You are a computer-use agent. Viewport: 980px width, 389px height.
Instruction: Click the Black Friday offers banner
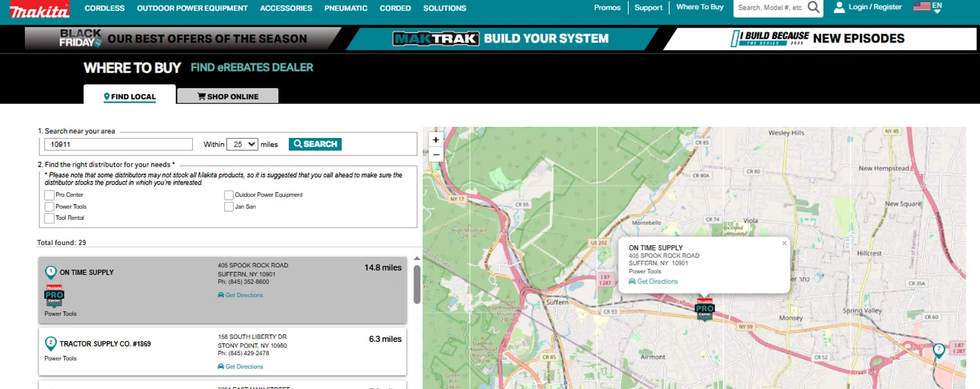(x=183, y=39)
